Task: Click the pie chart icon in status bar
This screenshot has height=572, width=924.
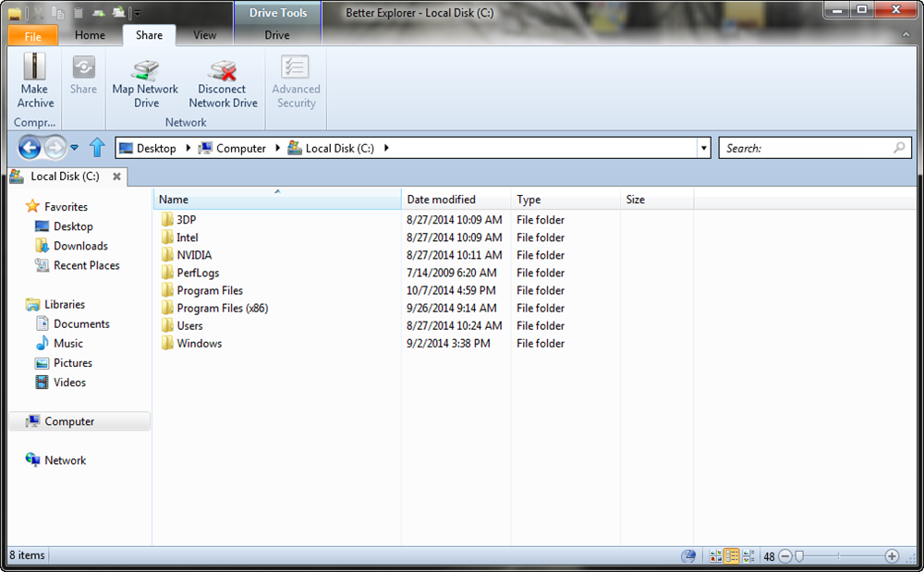Action: click(x=688, y=555)
